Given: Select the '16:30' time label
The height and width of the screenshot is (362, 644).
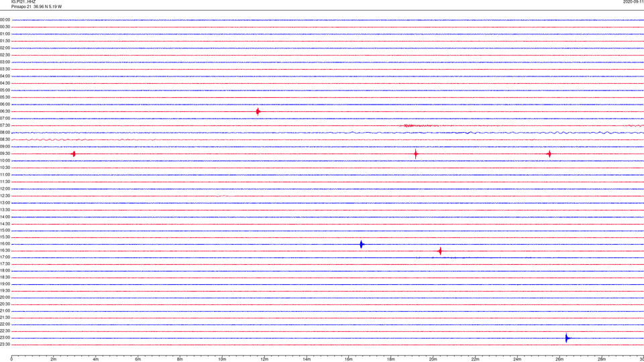Looking at the screenshot, I should [x=5, y=250].
